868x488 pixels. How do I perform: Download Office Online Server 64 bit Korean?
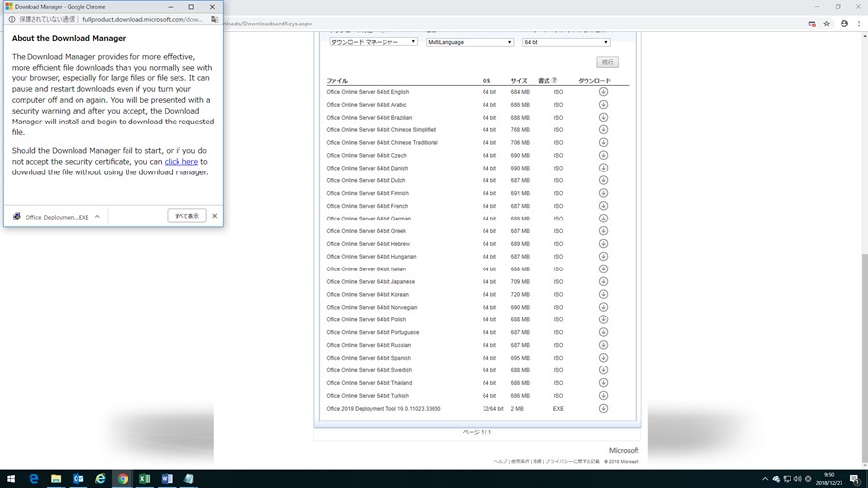pos(603,294)
